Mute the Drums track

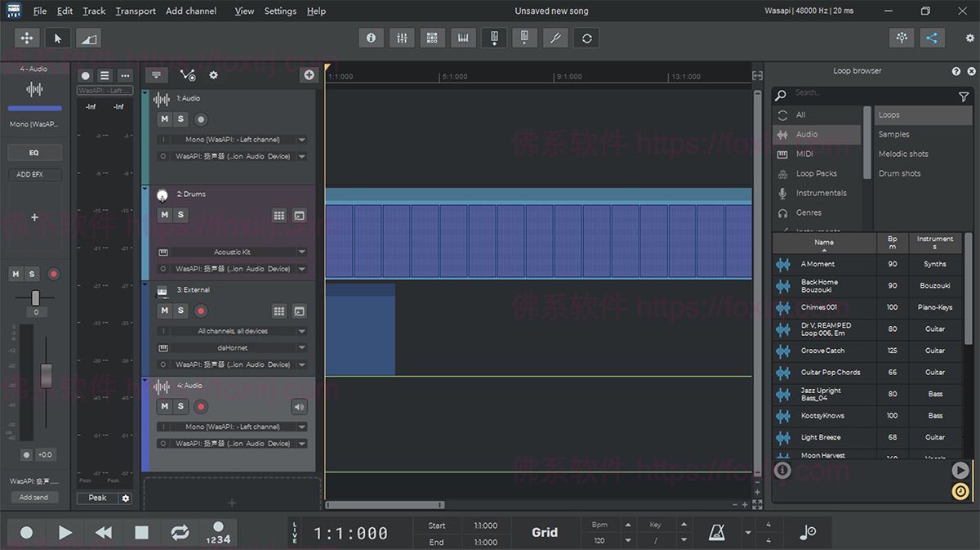[x=163, y=215]
